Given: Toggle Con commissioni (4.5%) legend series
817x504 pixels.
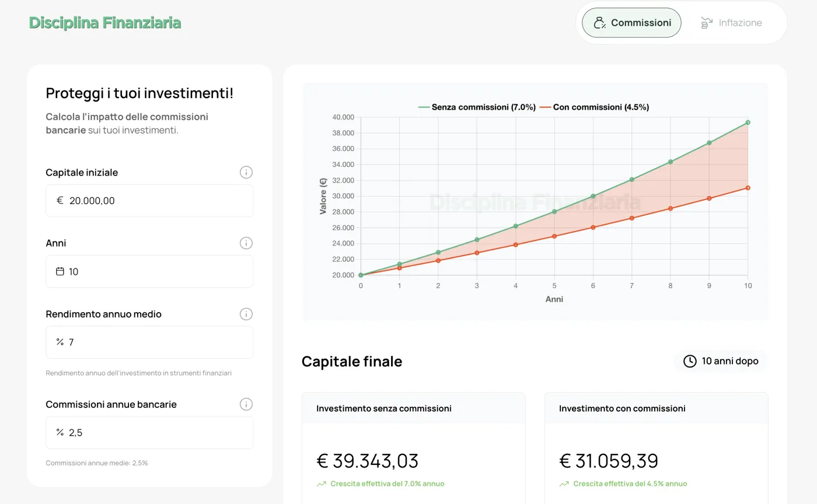Looking at the screenshot, I should (594, 107).
